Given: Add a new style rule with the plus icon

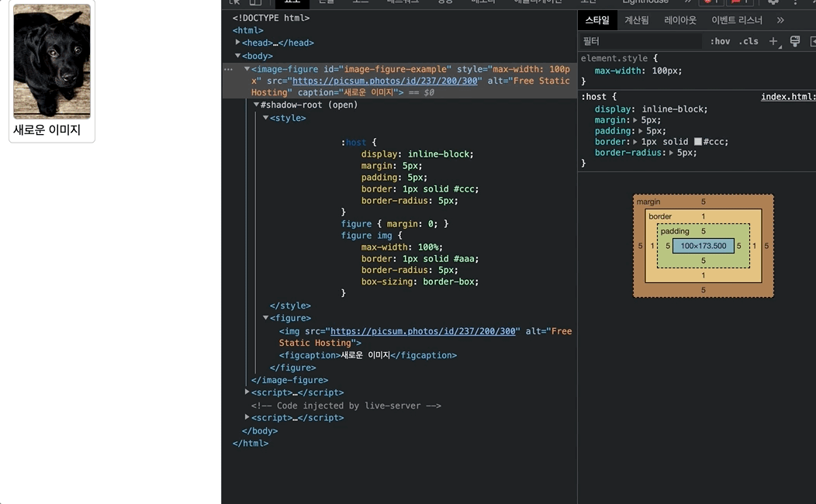Looking at the screenshot, I should point(773,41).
